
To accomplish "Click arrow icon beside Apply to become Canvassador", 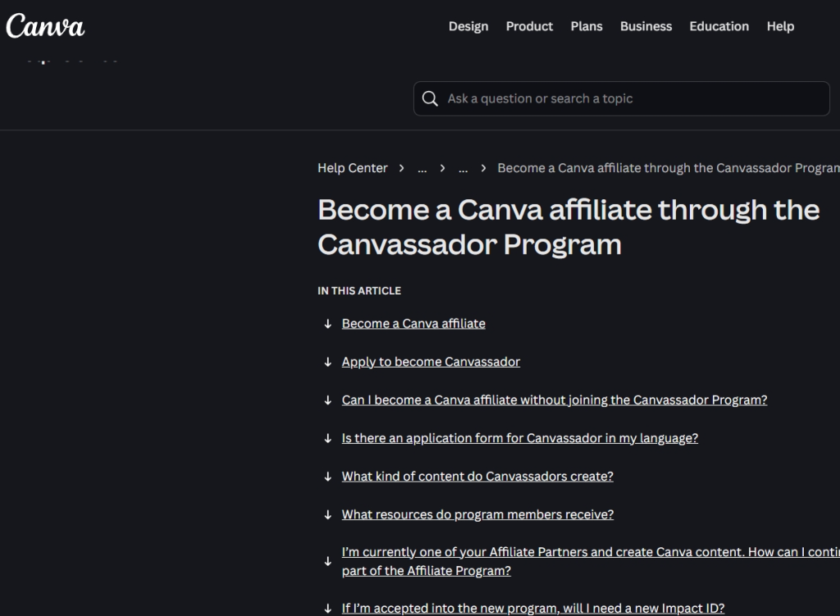I will pyautogui.click(x=328, y=362).
